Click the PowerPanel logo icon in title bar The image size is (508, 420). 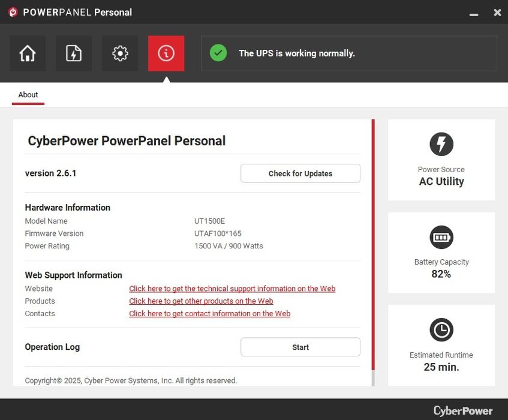pyautogui.click(x=13, y=13)
